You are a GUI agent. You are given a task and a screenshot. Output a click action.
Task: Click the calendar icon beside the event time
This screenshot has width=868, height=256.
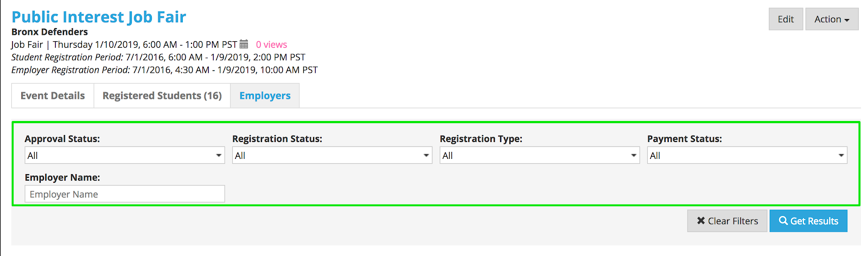pyautogui.click(x=244, y=44)
